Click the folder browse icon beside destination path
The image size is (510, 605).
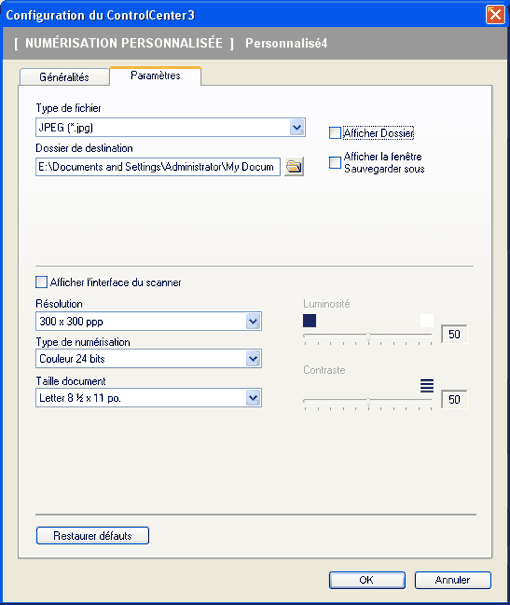tap(294, 167)
